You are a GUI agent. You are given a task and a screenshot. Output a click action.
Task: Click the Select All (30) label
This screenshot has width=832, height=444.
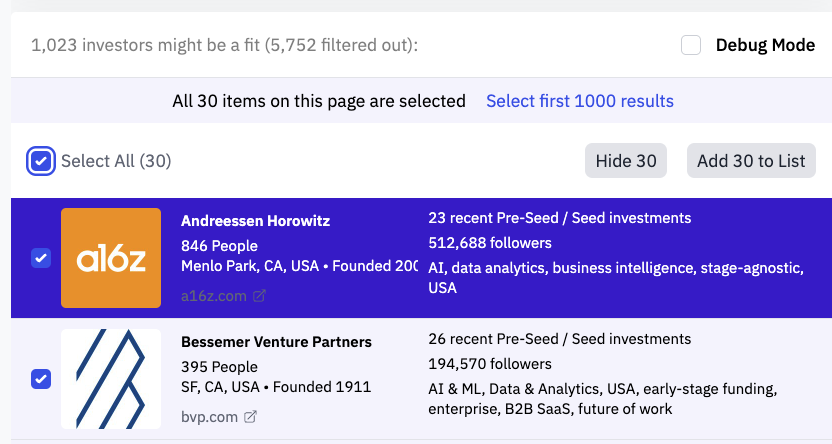[x=116, y=161]
